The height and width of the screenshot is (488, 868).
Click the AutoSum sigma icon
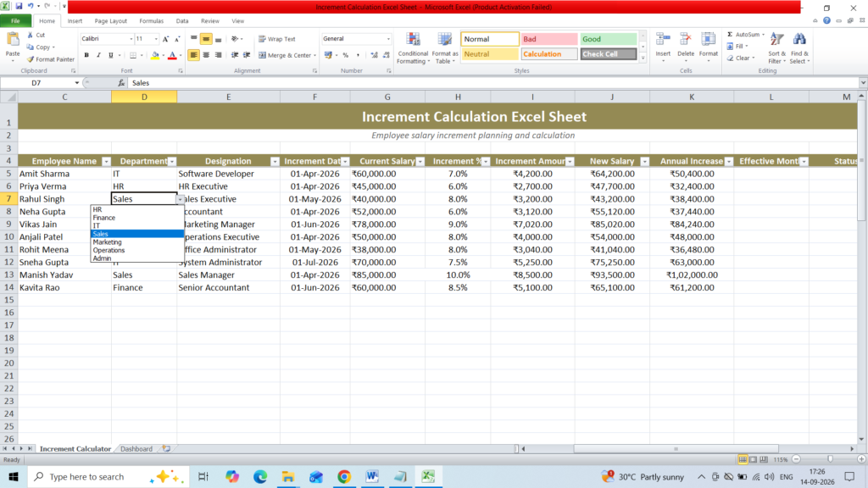730,34
